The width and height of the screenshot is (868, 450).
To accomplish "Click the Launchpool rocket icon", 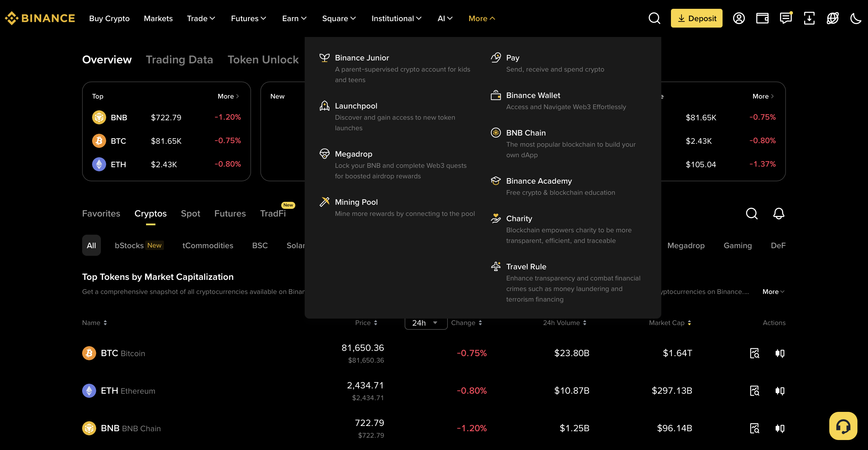I will click(325, 106).
